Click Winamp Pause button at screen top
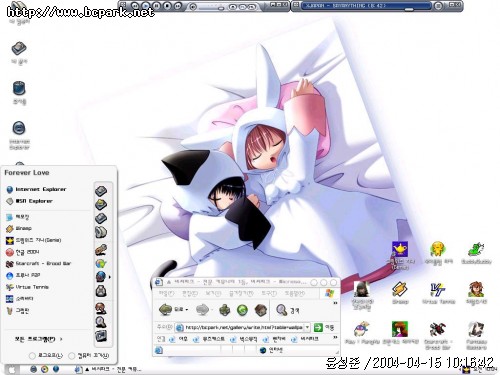This screenshot has height=375, width=500. click(x=156, y=6)
